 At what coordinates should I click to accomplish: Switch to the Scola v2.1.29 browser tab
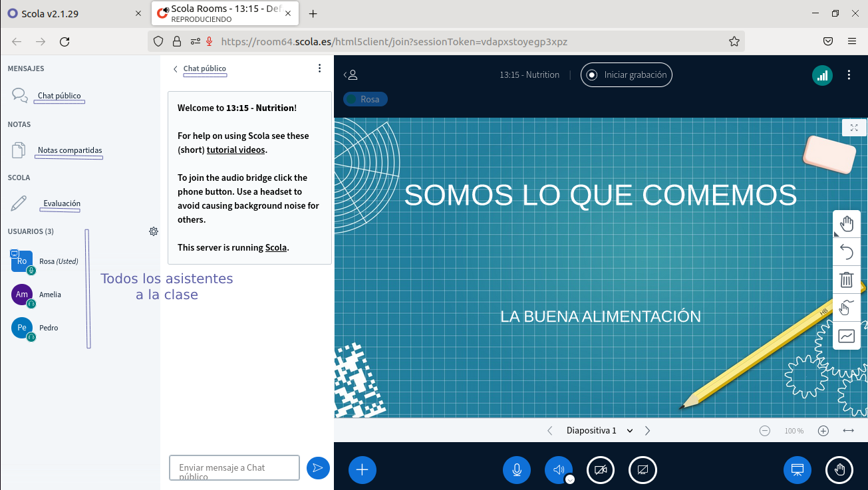coord(73,13)
